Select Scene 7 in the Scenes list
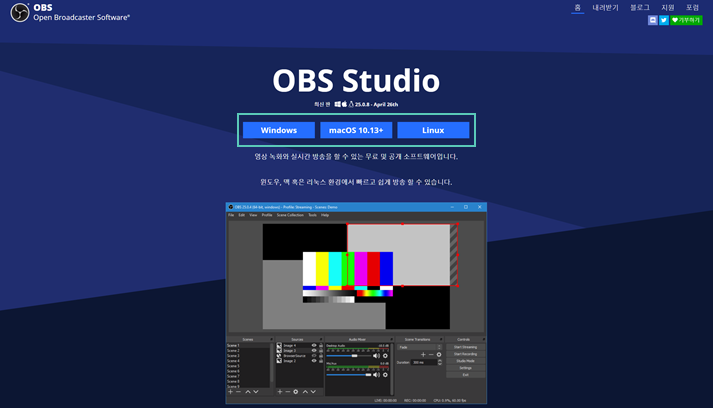Screen dimensions: 713x408 248,376
